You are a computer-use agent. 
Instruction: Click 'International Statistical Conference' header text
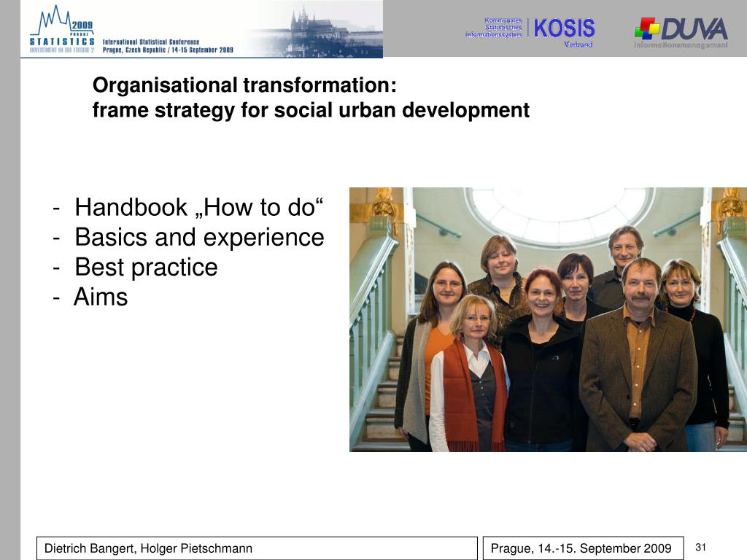coord(151,42)
